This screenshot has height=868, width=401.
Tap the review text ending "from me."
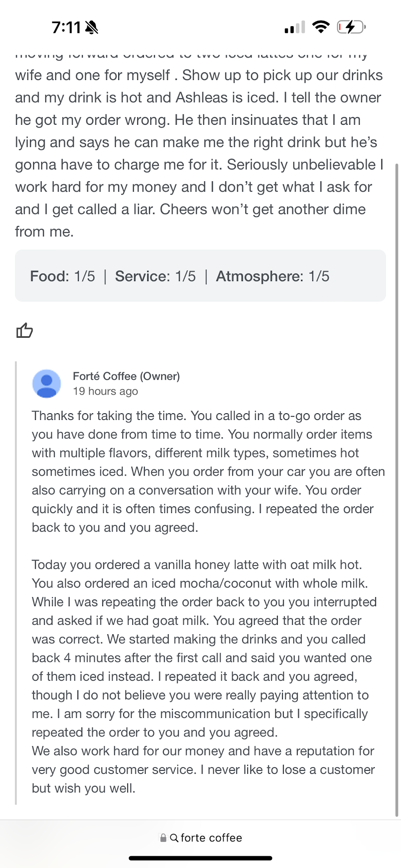coord(44,231)
